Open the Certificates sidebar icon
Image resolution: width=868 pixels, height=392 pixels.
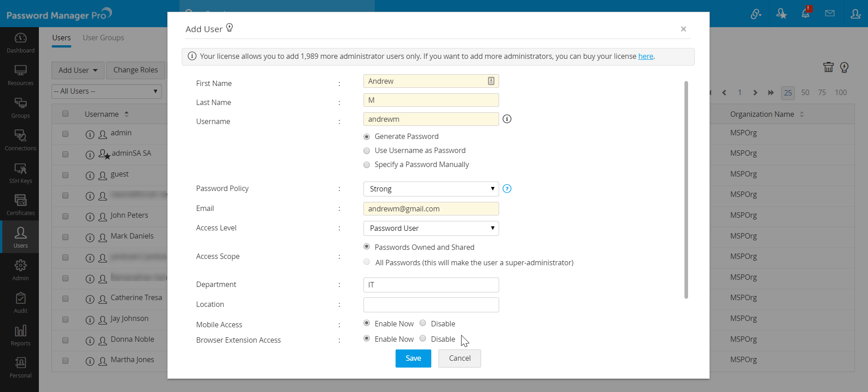tap(20, 205)
